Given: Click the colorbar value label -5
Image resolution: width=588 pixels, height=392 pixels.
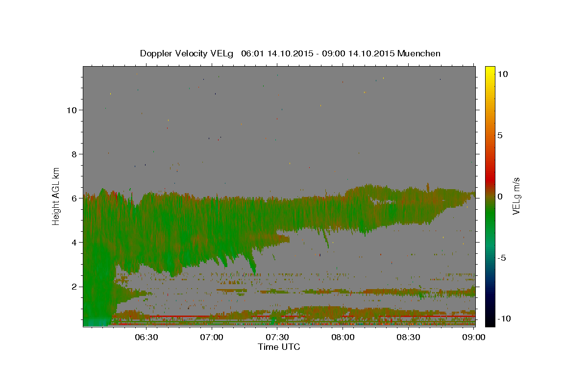Looking at the screenshot, I should pos(501,257).
